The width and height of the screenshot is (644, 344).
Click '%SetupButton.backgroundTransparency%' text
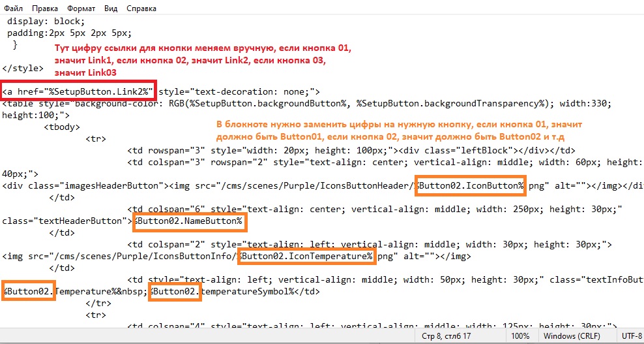tap(451, 104)
